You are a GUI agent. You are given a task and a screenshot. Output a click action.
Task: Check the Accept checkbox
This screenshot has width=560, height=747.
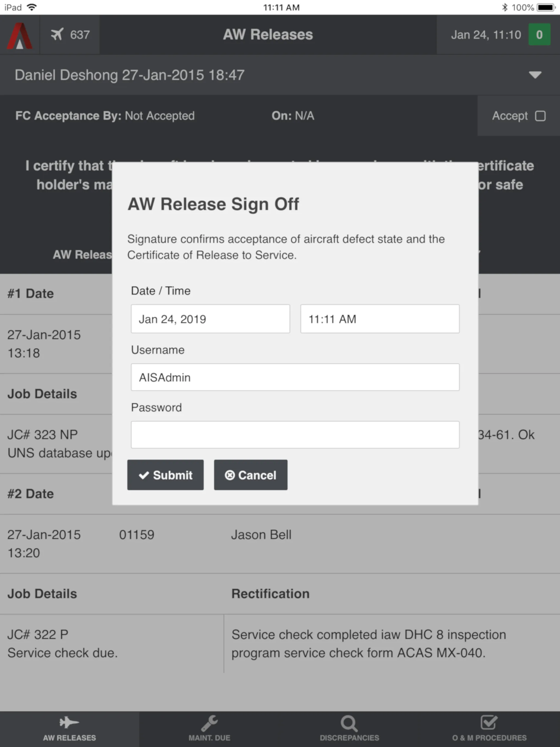tap(540, 116)
